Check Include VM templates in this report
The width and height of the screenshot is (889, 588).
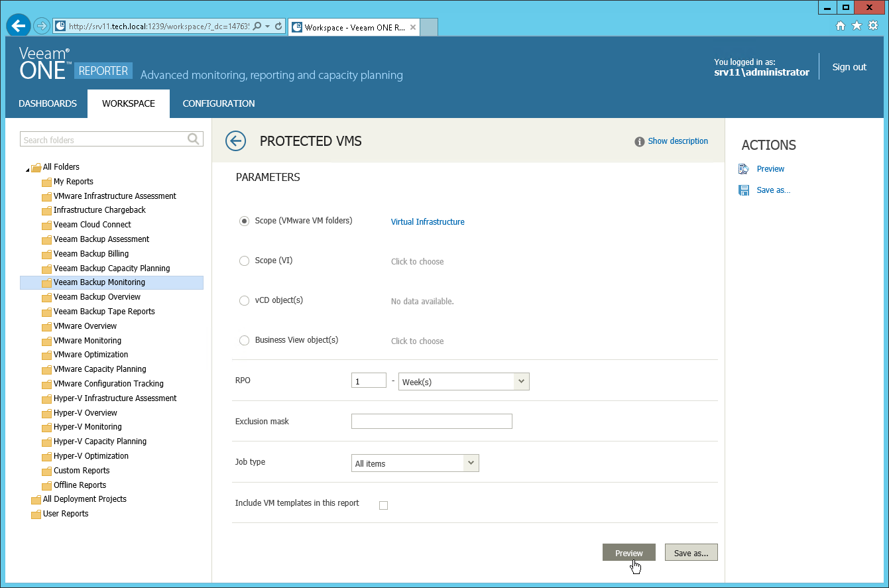click(383, 505)
